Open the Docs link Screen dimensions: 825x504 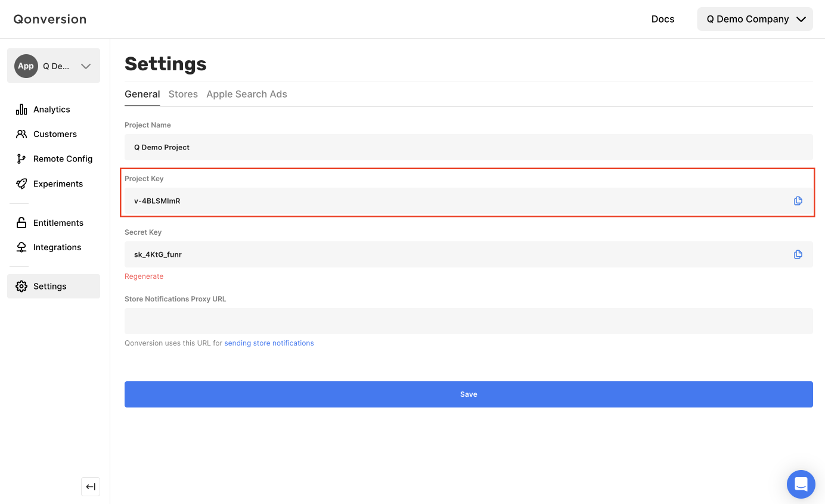663,19
